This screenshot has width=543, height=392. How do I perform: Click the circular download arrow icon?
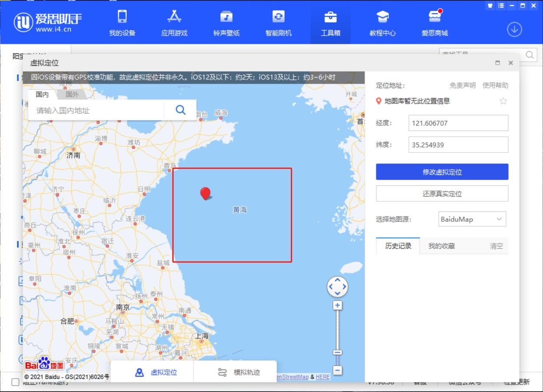pos(514,30)
